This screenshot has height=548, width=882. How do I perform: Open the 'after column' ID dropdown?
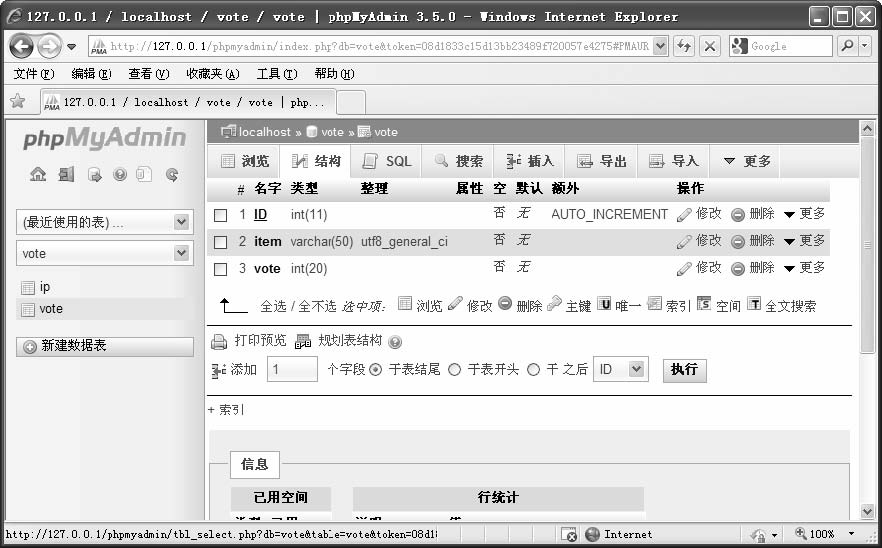(x=621, y=370)
